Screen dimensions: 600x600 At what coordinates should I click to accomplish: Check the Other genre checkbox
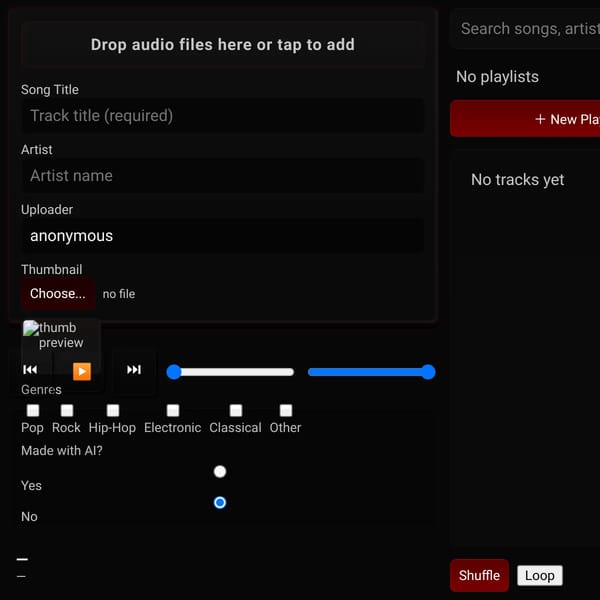pyautogui.click(x=286, y=411)
